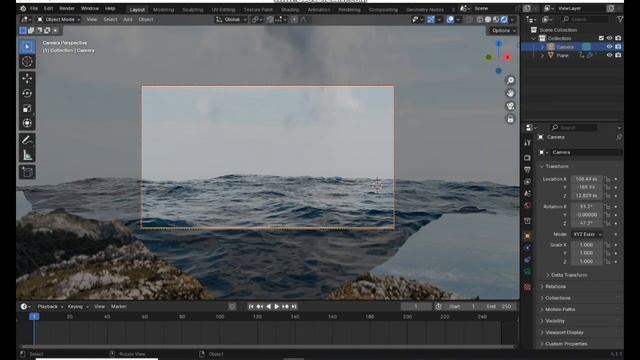Toggle Location X lock icon
Viewport: 640px width, 360px height.
tap(608, 179)
